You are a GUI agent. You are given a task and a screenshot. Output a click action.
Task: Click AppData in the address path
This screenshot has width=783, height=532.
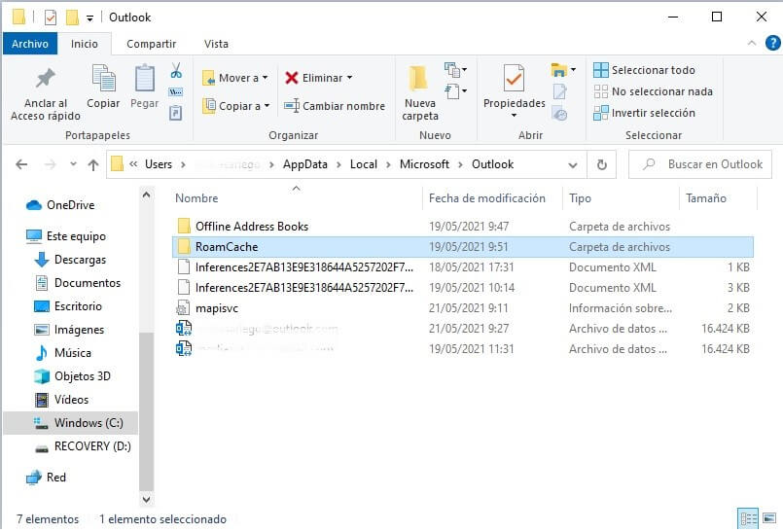[x=305, y=164]
